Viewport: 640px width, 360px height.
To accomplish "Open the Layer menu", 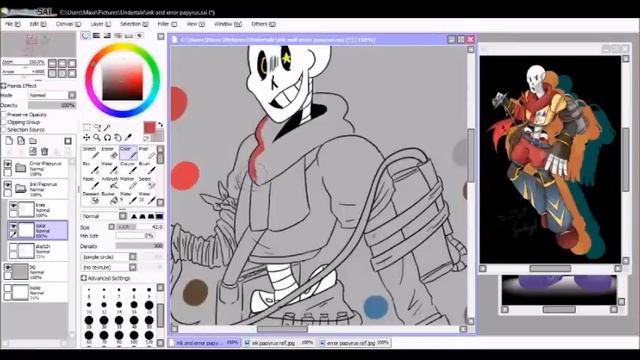I will (x=100, y=24).
